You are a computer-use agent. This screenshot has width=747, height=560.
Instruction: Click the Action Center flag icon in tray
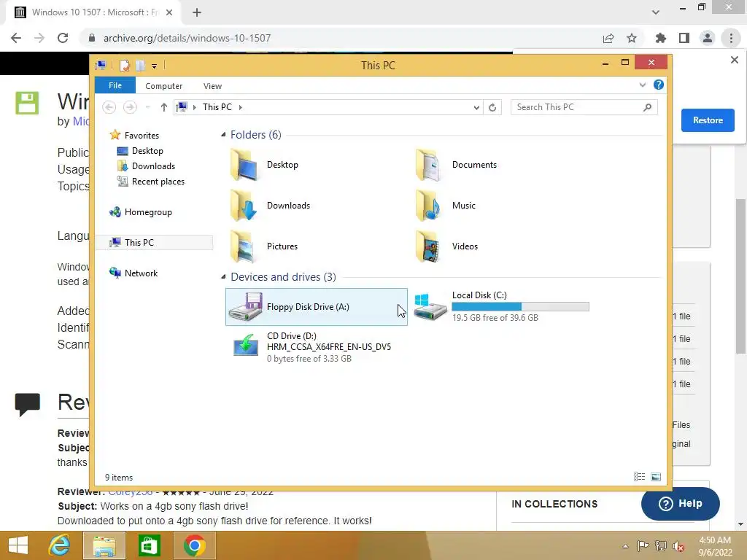tap(643, 546)
